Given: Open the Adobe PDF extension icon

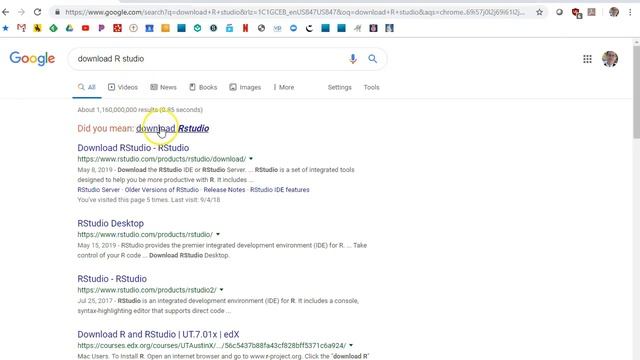Looking at the screenshot, I should click(591, 12).
